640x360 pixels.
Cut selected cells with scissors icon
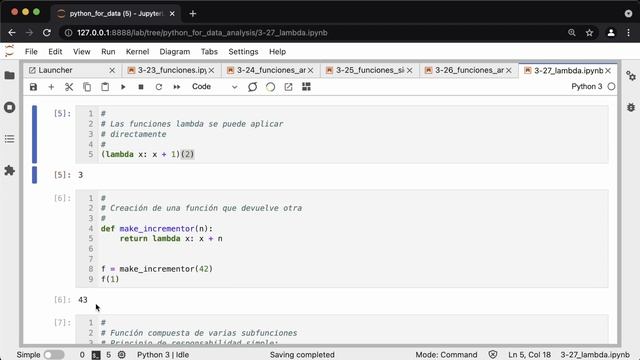point(69,87)
